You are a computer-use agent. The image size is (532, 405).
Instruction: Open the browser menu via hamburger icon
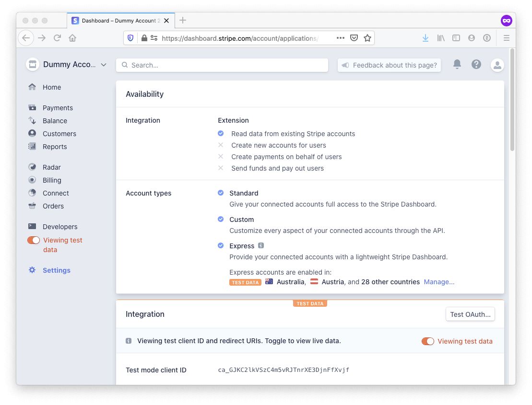point(506,38)
